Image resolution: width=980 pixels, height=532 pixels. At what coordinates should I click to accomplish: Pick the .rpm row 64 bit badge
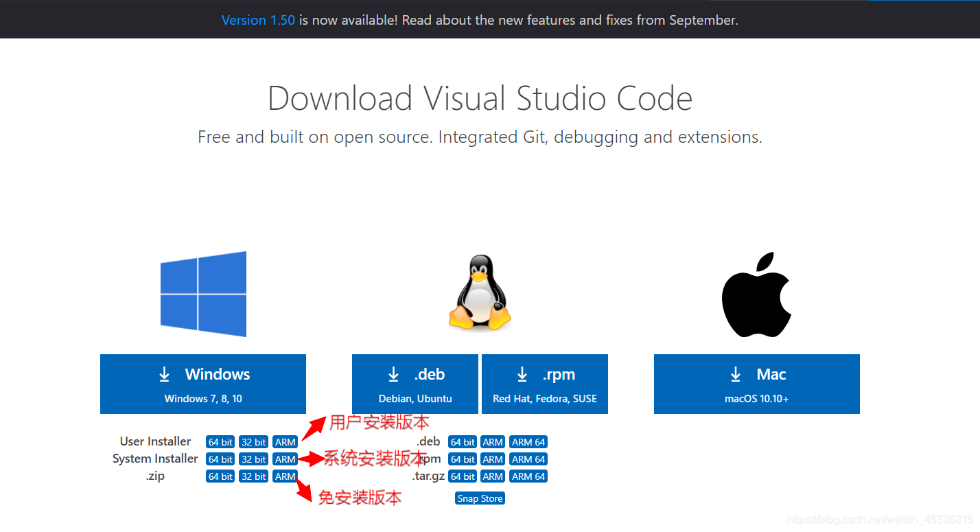pyautogui.click(x=463, y=459)
